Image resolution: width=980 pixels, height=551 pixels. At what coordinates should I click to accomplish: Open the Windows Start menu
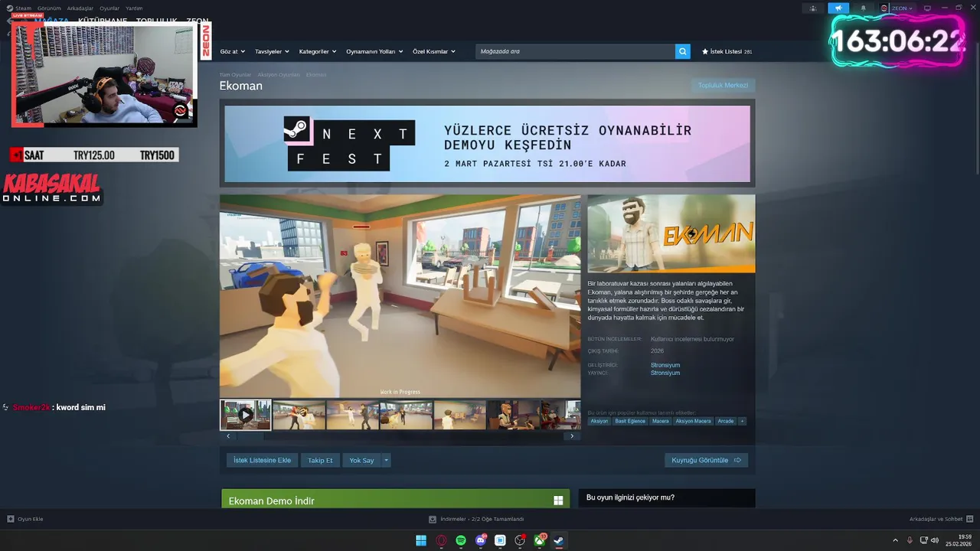421,540
